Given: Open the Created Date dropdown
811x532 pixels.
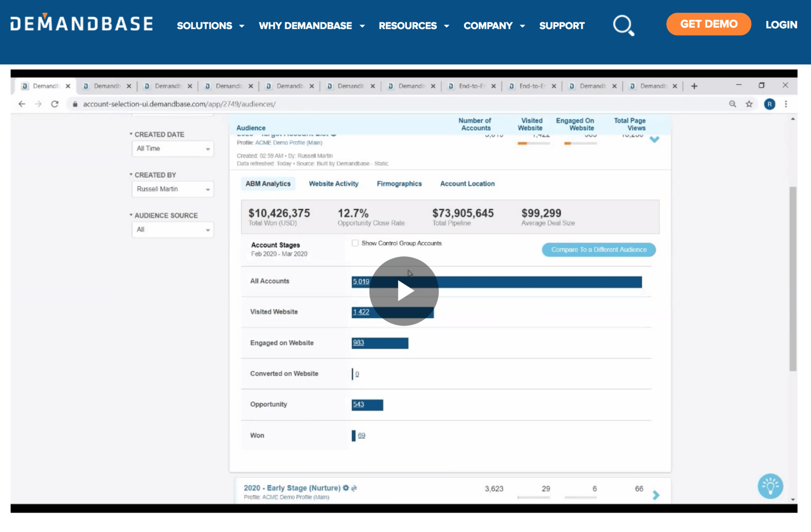Looking at the screenshot, I should [173, 149].
